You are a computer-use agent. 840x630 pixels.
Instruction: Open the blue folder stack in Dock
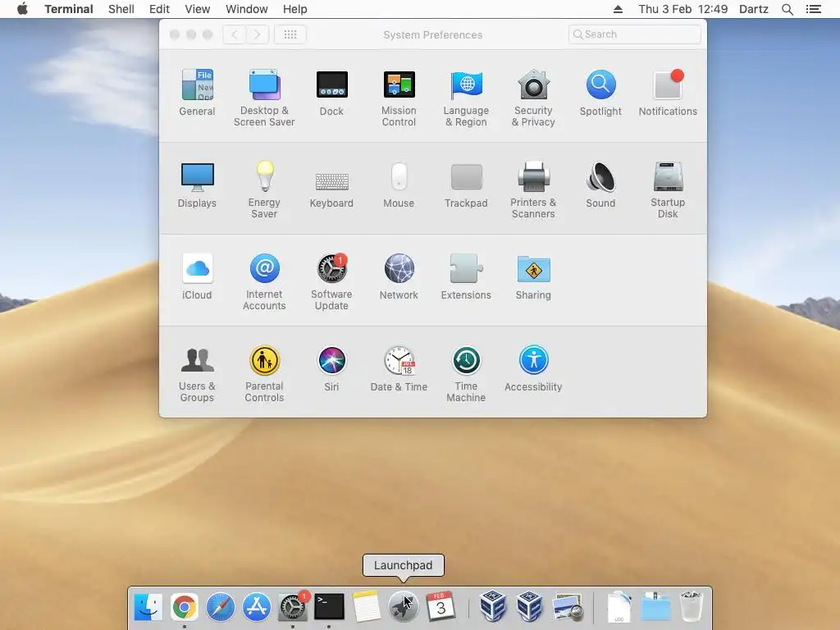655,606
